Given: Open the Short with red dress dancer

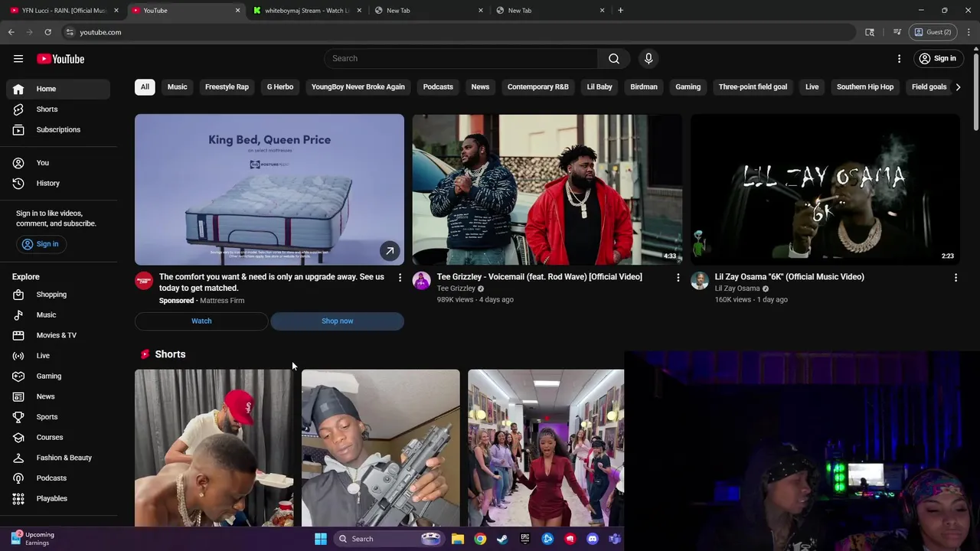Looking at the screenshot, I should point(546,448).
